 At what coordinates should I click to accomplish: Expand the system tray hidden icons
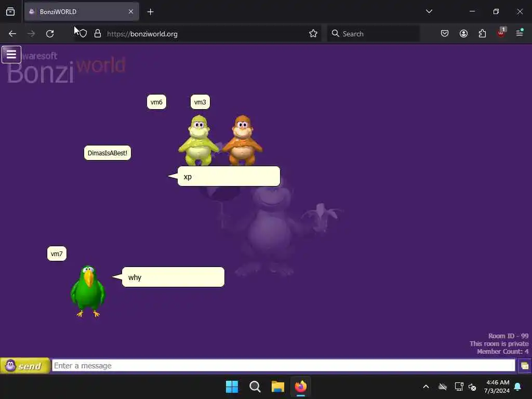[x=426, y=387]
